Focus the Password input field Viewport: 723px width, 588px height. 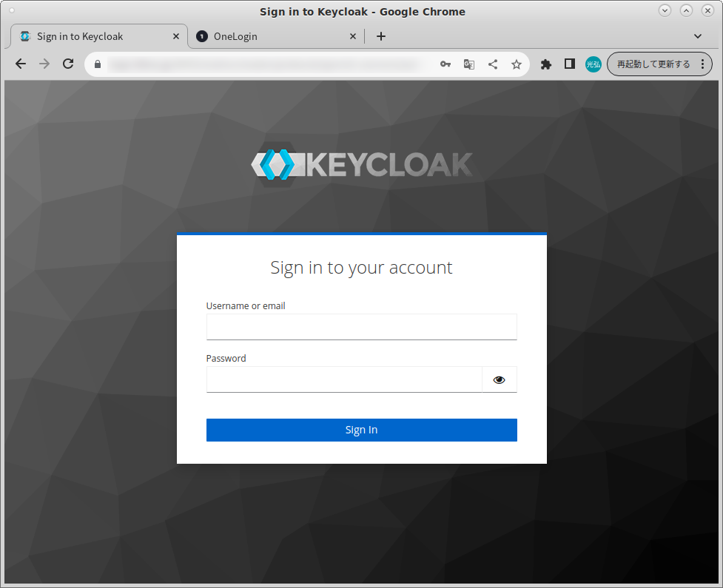point(344,379)
